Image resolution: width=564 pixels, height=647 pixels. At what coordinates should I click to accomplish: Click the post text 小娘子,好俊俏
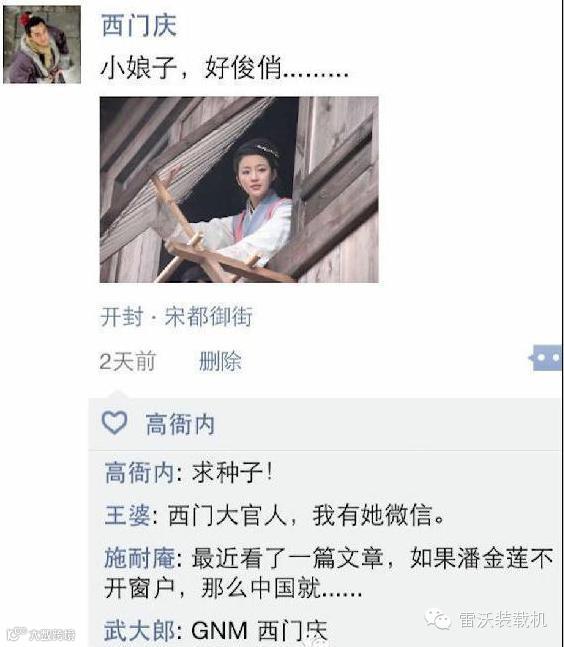[225, 68]
